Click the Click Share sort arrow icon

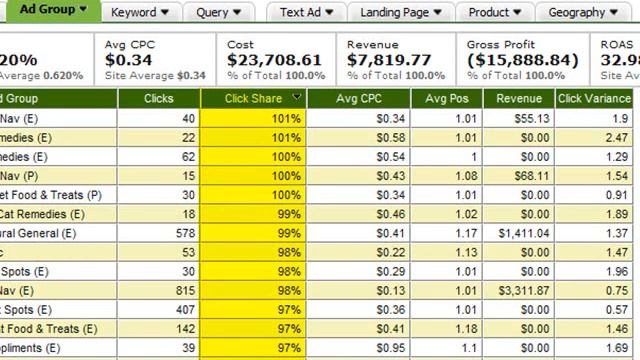tap(297, 97)
